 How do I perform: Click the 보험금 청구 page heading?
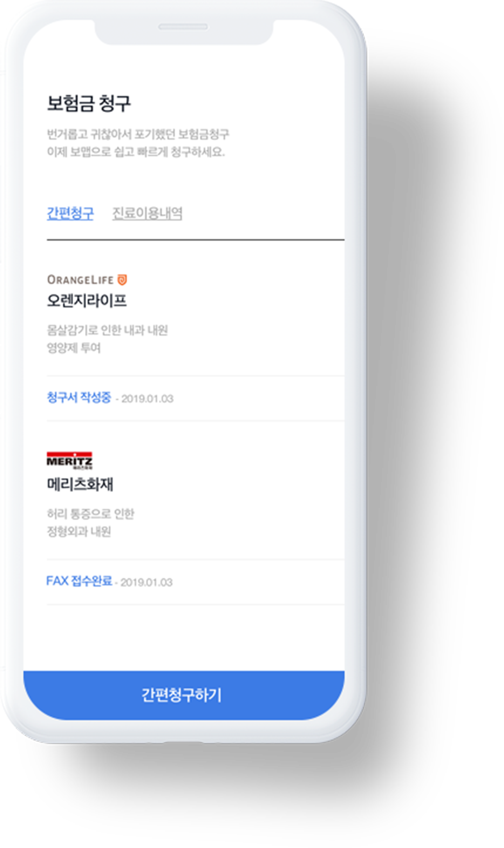pyautogui.click(x=88, y=104)
